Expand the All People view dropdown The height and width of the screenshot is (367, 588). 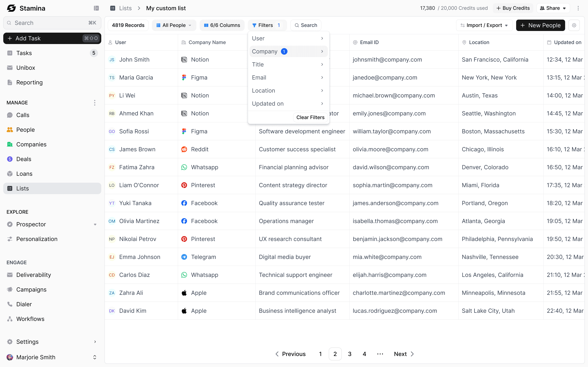point(174,25)
